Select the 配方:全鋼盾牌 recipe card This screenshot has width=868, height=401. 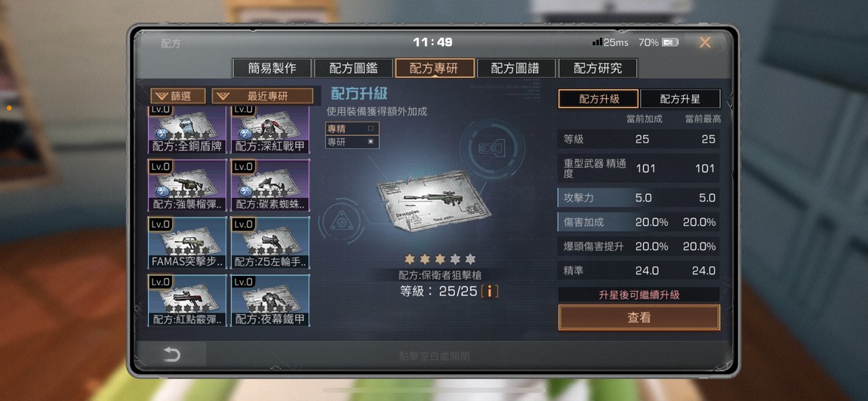(x=187, y=130)
